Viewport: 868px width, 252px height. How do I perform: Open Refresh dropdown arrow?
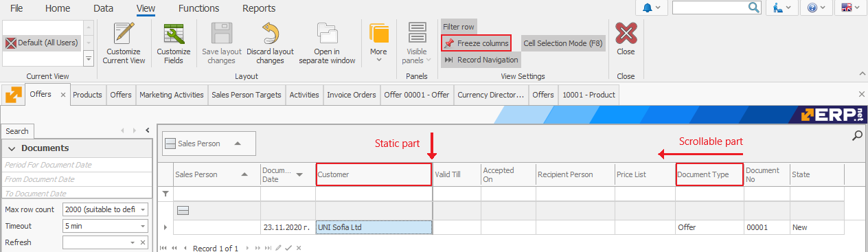point(133,242)
